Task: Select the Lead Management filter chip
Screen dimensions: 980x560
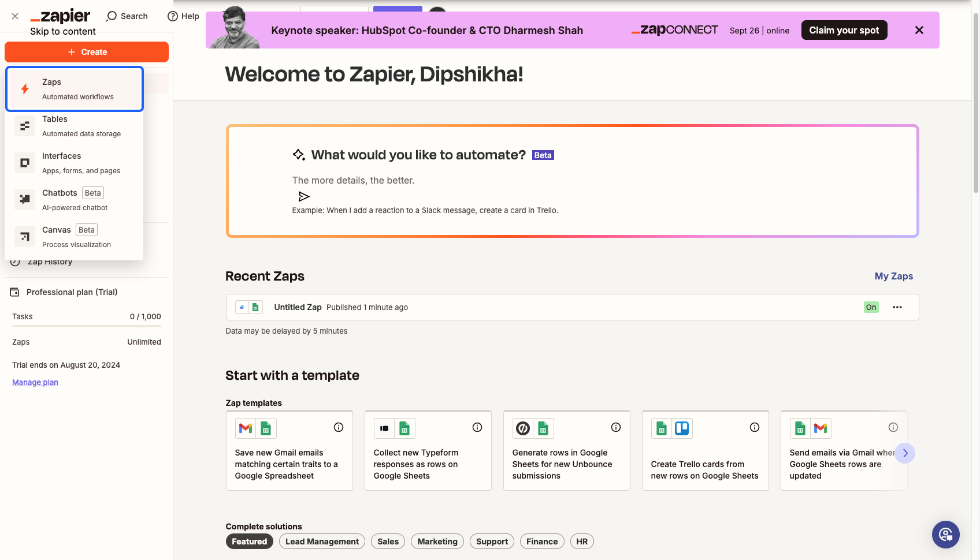Action: [322, 542]
